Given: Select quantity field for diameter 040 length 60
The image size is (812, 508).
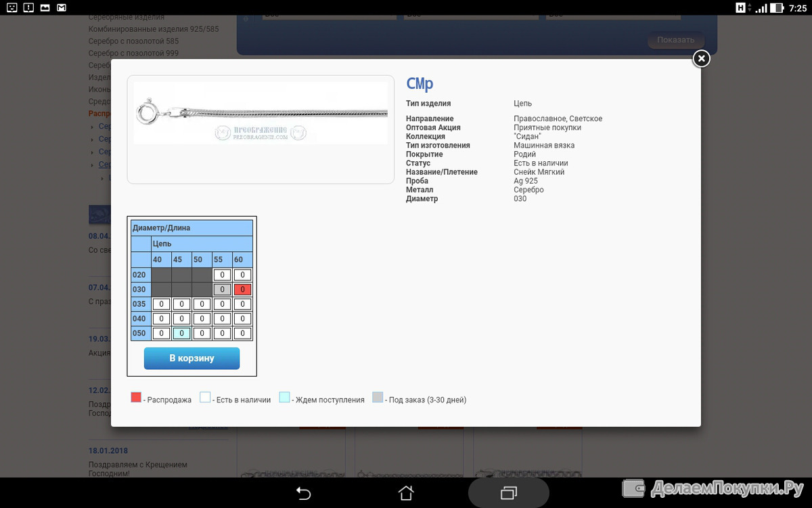Looking at the screenshot, I should click(242, 318).
